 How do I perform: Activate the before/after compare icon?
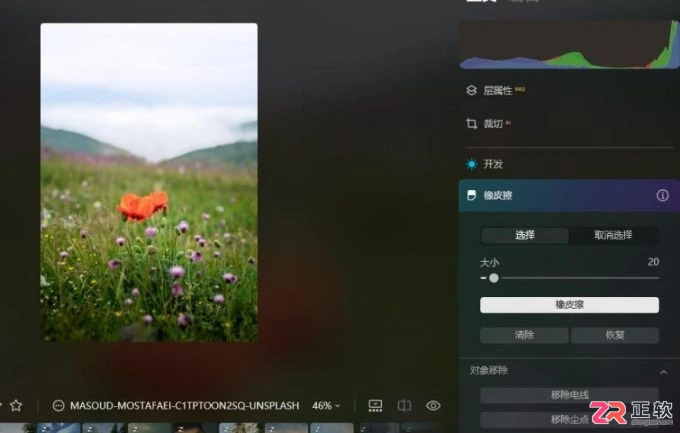404,406
